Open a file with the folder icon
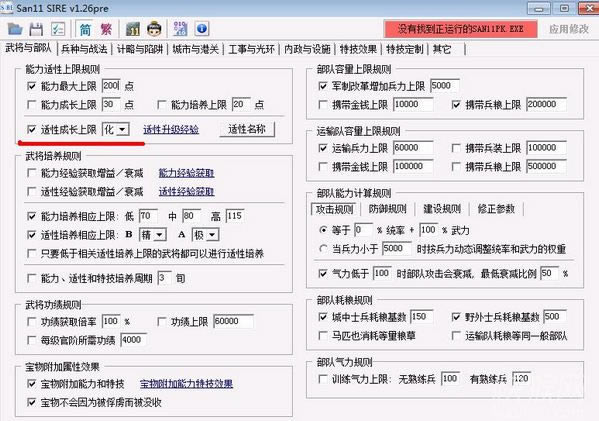Screen dimensions: 599x421 pyautogui.click(x=15, y=29)
